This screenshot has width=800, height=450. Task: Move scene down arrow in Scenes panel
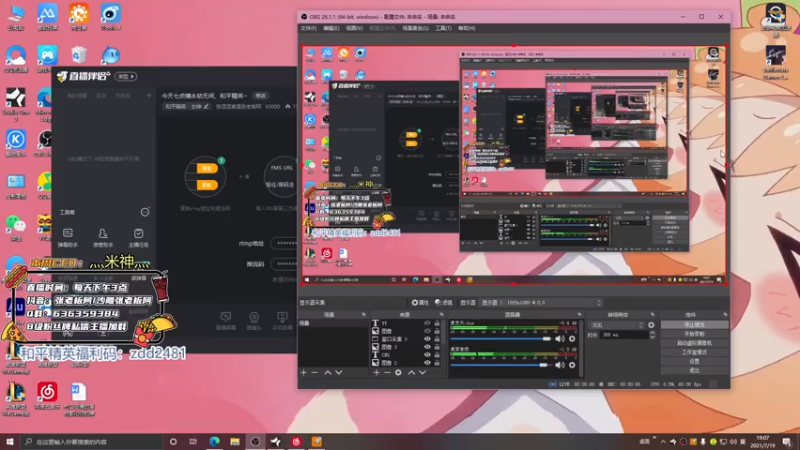coord(338,373)
